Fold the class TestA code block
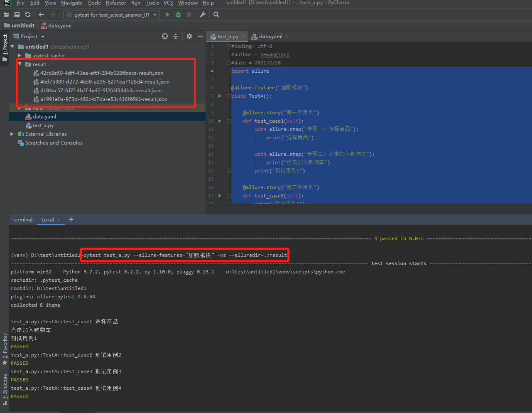The width and height of the screenshot is (532, 413). pos(229,96)
